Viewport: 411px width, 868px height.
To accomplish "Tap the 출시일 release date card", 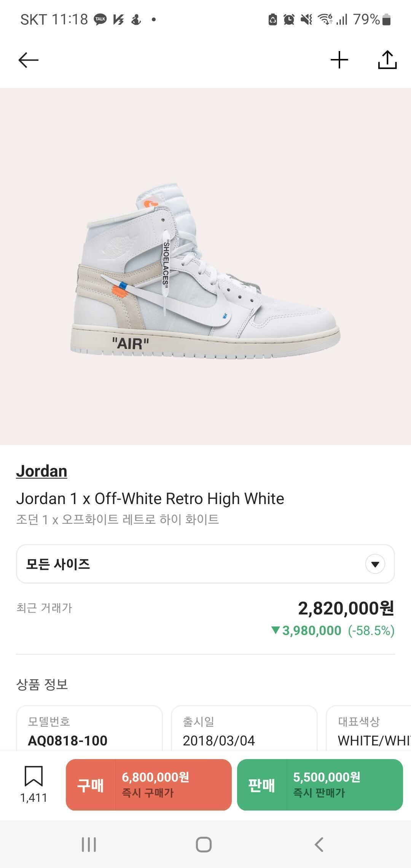I will [244, 731].
